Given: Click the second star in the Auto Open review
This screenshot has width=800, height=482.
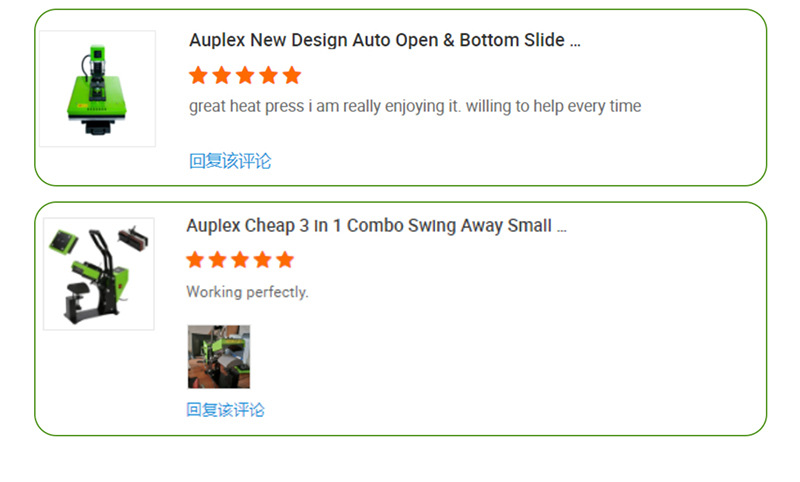Looking at the screenshot, I should coord(221,75).
